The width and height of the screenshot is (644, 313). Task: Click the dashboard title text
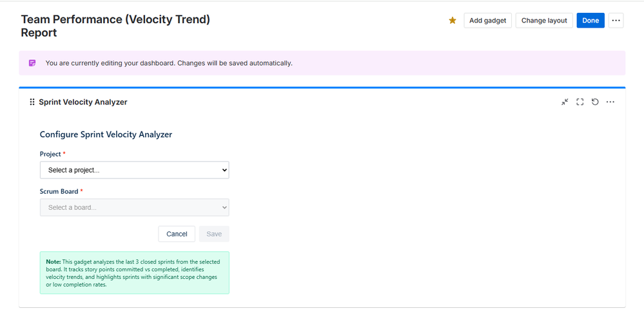115,26
